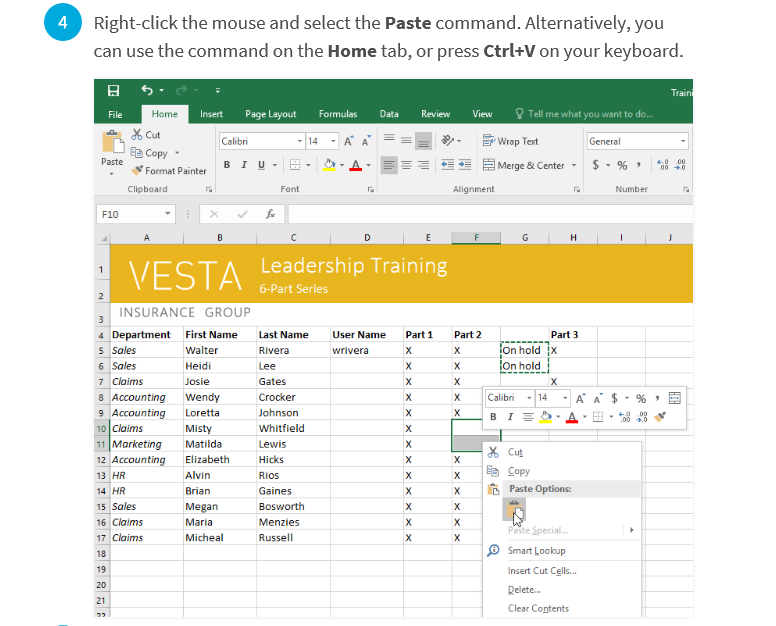776x626 pixels.
Task: Click the Name Box showing F10
Action: tap(135, 214)
